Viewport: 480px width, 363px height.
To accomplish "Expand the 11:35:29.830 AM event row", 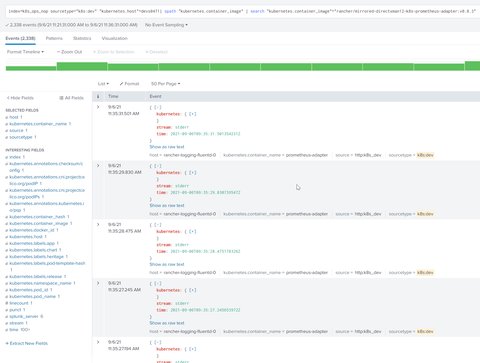I will click(98, 166).
